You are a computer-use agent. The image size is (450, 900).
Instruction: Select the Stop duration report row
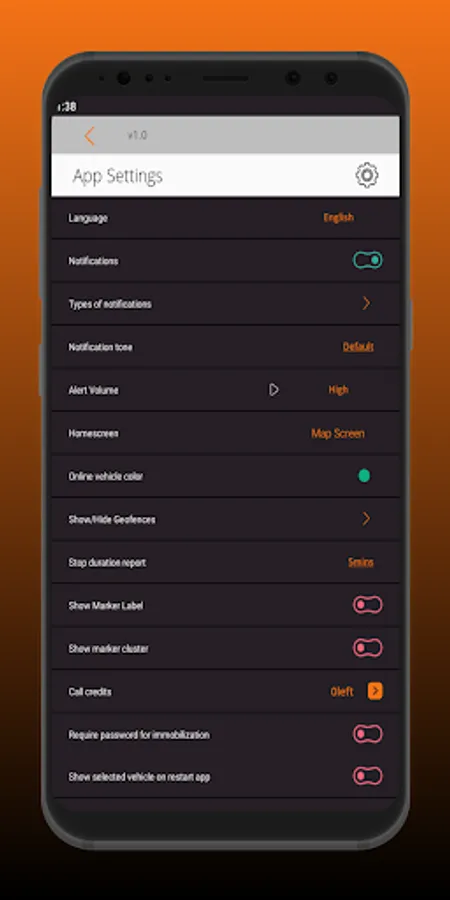(x=226, y=562)
